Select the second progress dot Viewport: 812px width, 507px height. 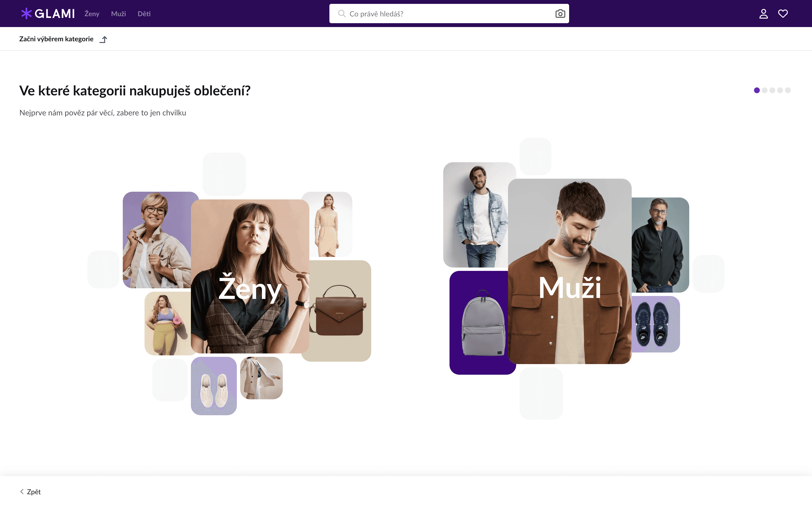tap(764, 90)
